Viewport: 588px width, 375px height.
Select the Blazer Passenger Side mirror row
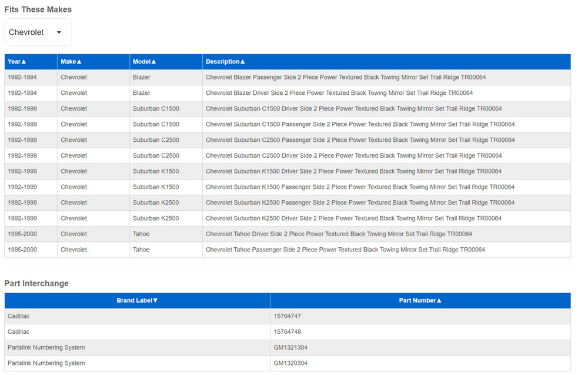coord(345,78)
